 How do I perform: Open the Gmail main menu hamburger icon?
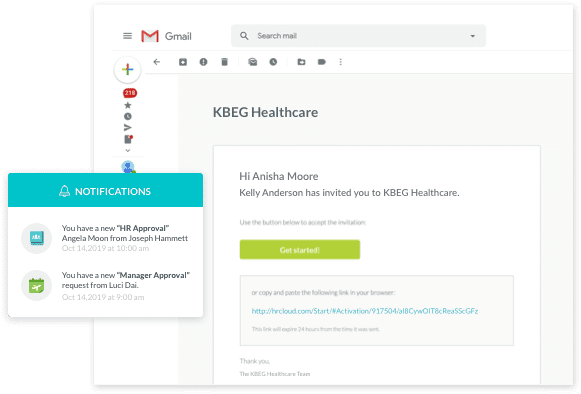[x=127, y=36]
